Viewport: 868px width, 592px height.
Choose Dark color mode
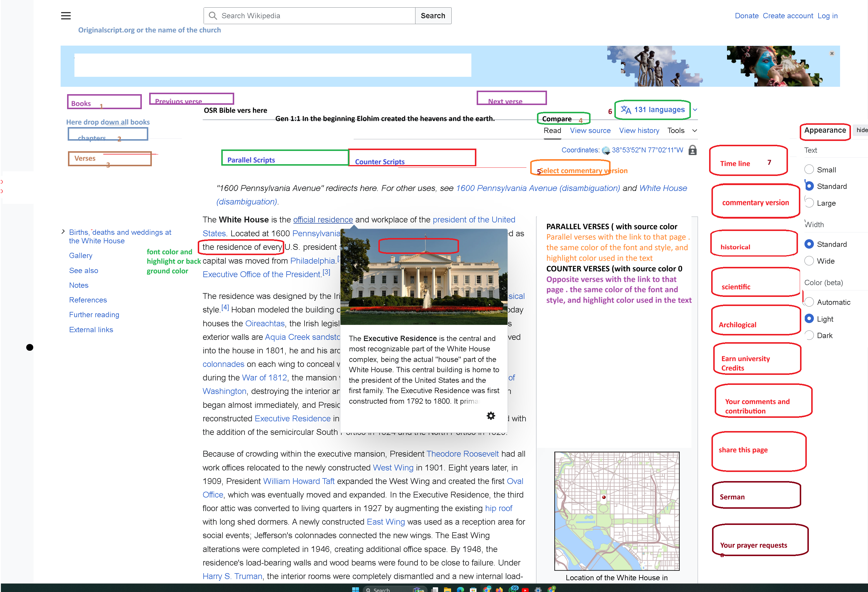pyautogui.click(x=809, y=335)
